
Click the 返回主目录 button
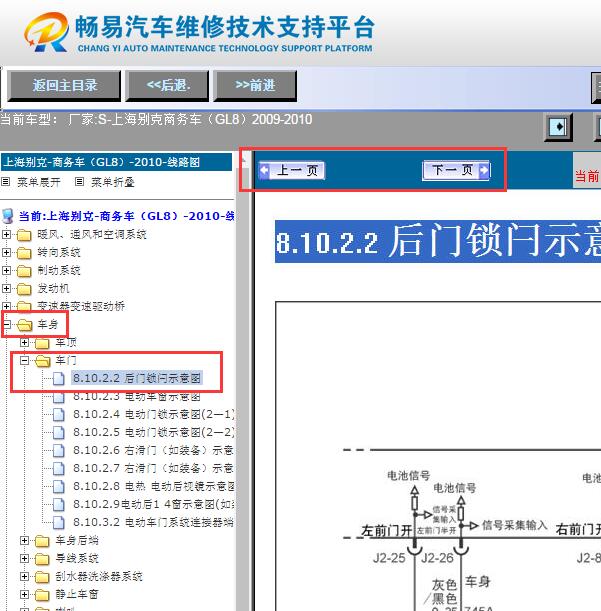64,86
